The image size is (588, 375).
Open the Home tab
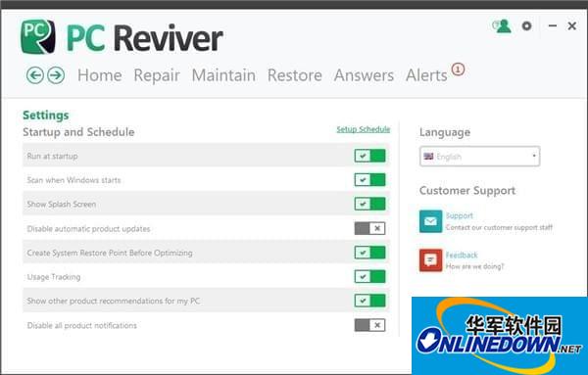pyautogui.click(x=100, y=75)
